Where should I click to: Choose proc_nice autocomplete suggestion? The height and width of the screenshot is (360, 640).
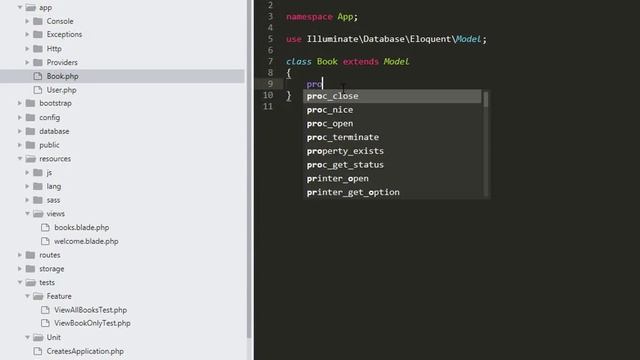[393, 110]
